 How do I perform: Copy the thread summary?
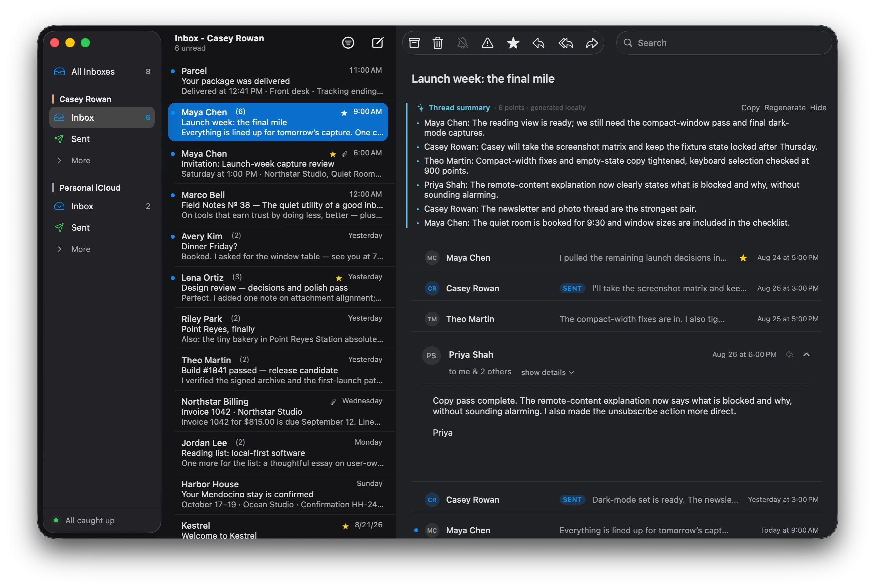[750, 108]
